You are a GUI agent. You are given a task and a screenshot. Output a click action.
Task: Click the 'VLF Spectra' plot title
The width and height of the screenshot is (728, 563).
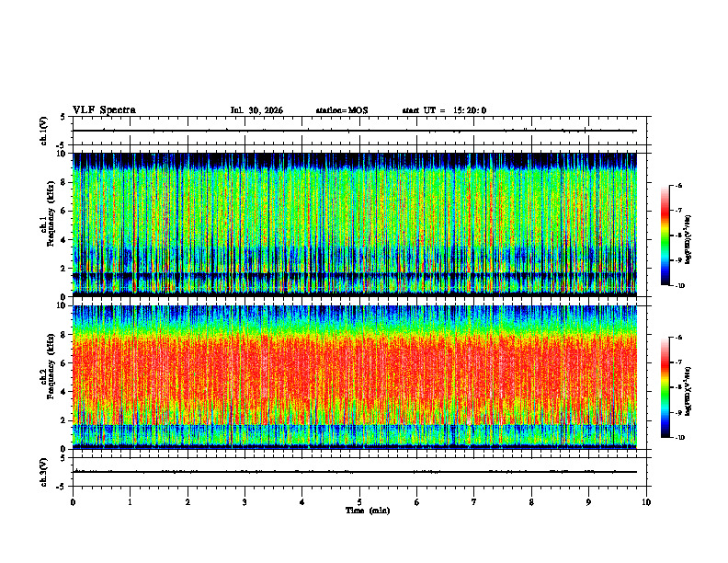point(104,110)
